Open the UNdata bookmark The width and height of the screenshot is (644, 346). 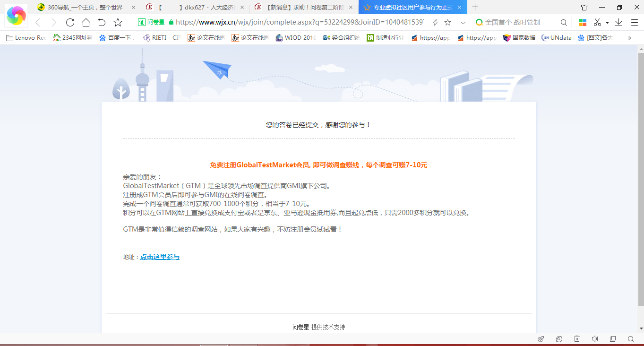pos(557,38)
